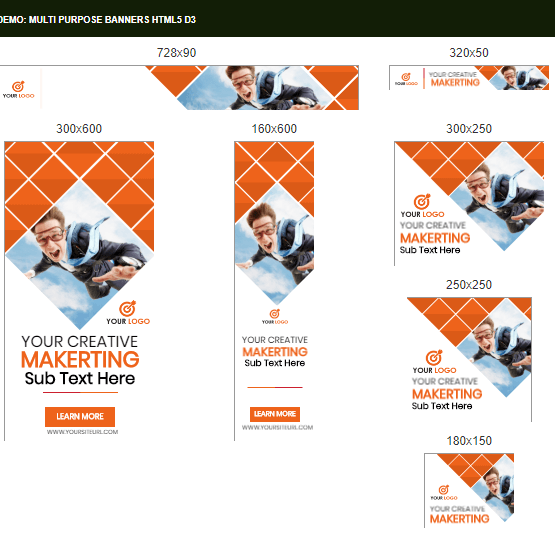Click the target logo icon in 300x250 banner
The width and height of the screenshot is (555, 540).
click(x=422, y=201)
